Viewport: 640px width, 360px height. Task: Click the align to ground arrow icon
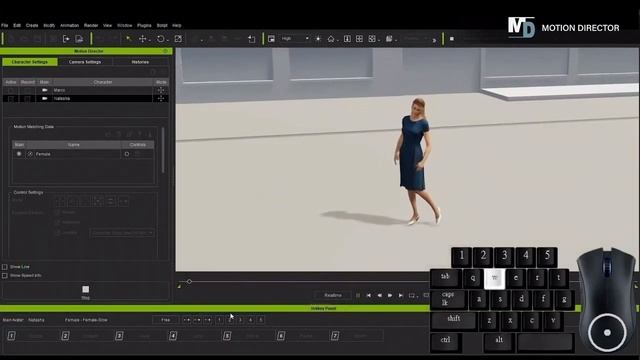click(347, 39)
